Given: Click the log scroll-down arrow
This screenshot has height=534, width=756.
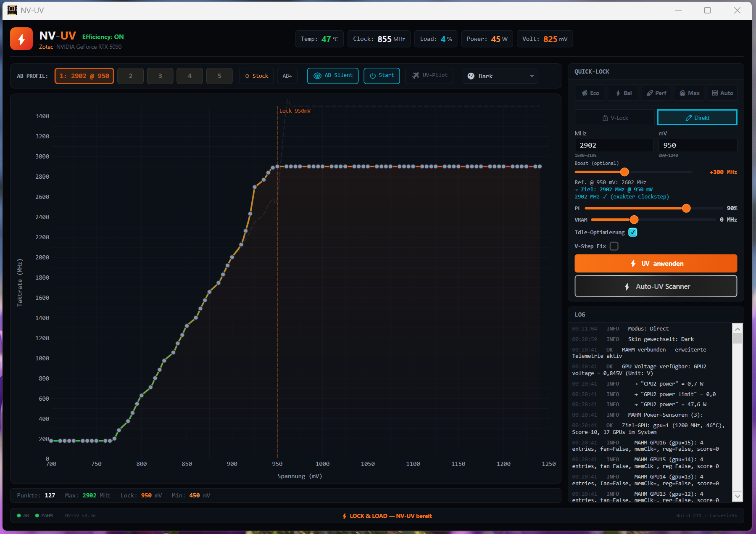Looking at the screenshot, I should click(x=738, y=496).
